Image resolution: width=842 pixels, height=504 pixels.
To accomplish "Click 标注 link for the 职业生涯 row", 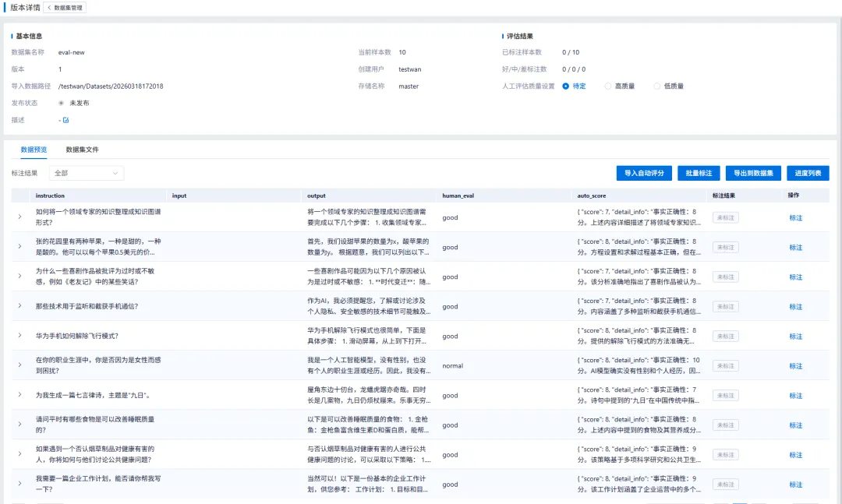I will point(795,366).
